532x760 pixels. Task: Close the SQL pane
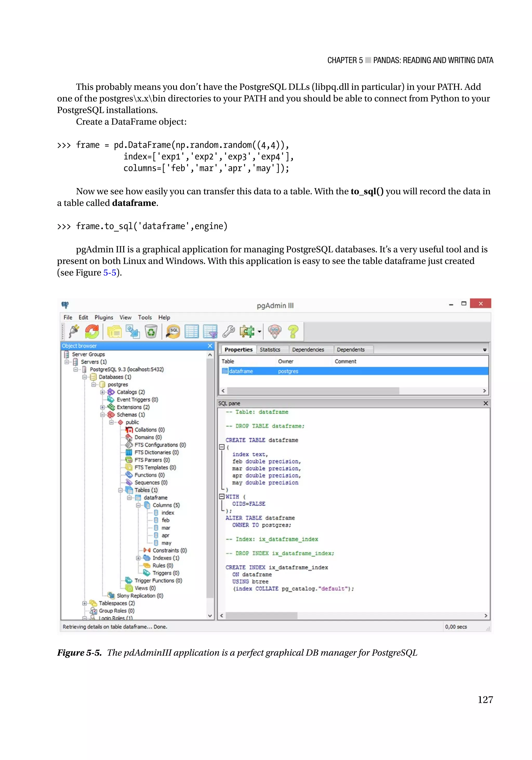(x=486, y=403)
